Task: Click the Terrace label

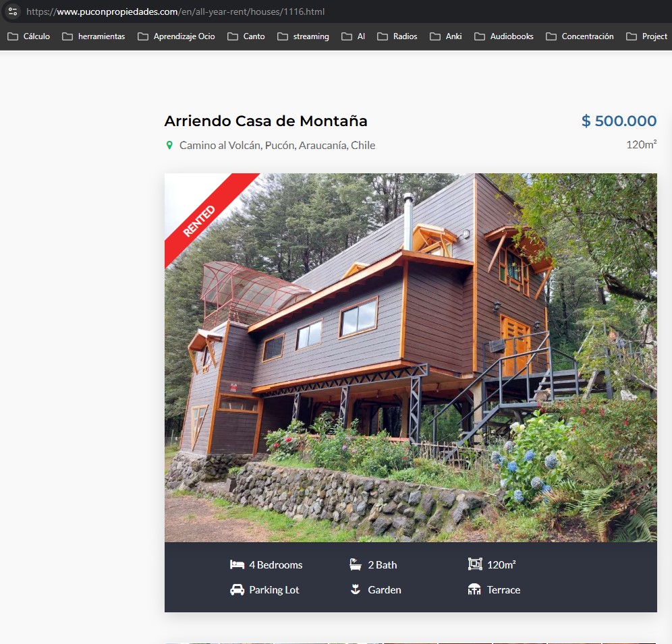Action: coord(503,589)
